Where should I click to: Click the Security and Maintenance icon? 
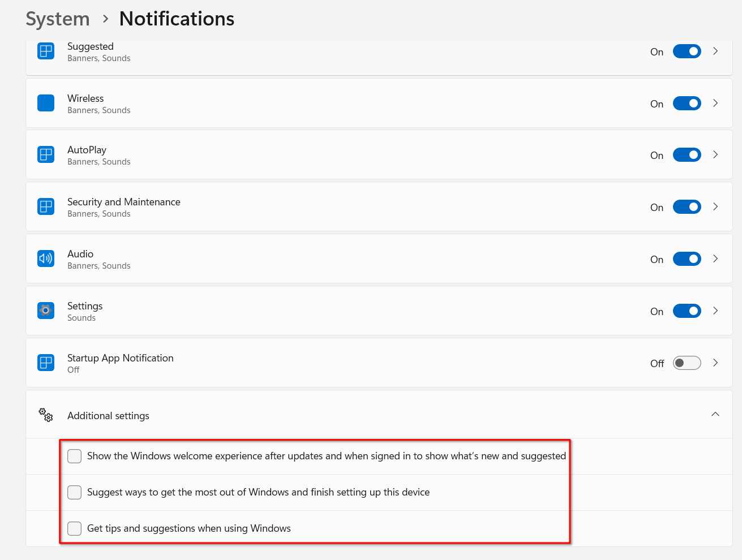pyautogui.click(x=46, y=207)
